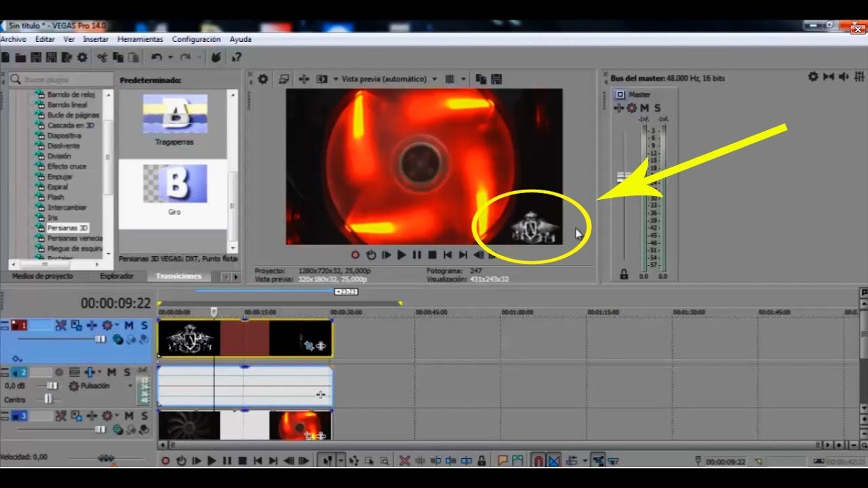Click the Save project icon

[36, 58]
